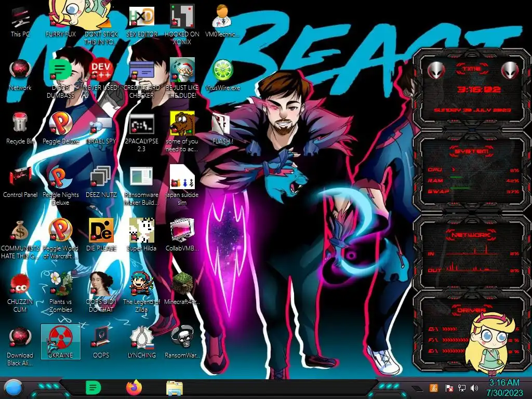
Task: Click the Start orb on the taskbar
Action: tap(13, 388)
